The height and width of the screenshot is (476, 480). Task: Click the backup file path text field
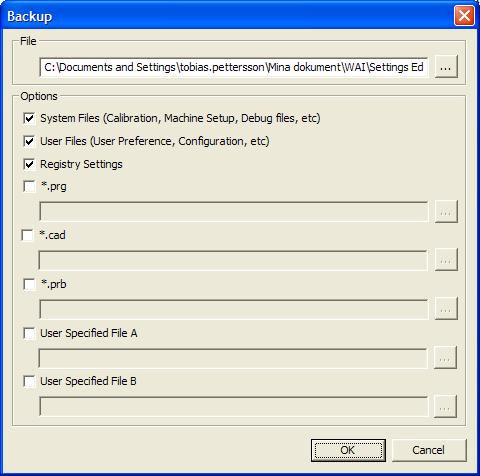(233, 67)
